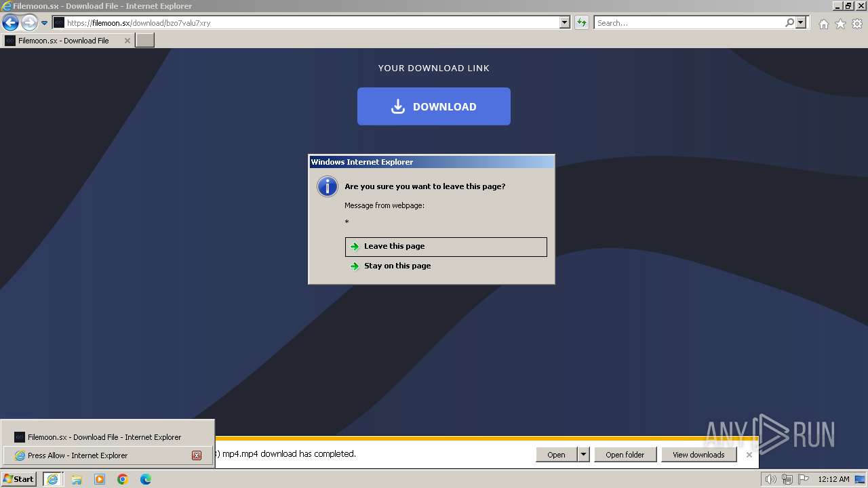This screenshot has height=488, width=868.
Task: Restore down the browser window
Action: 848,5
